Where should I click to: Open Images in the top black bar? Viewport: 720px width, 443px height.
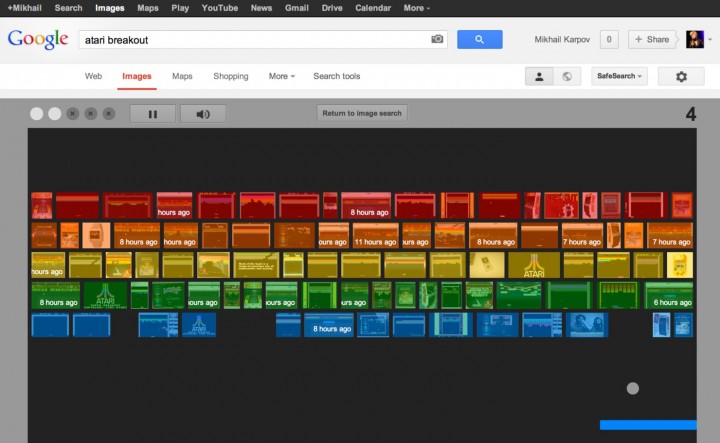tap(110, 8)
